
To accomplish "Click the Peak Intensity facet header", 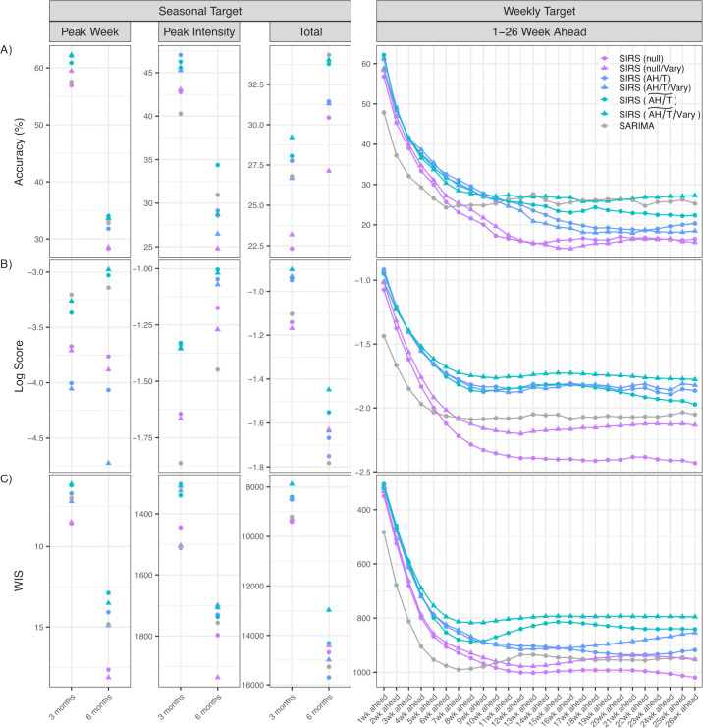I will [187, 33].
